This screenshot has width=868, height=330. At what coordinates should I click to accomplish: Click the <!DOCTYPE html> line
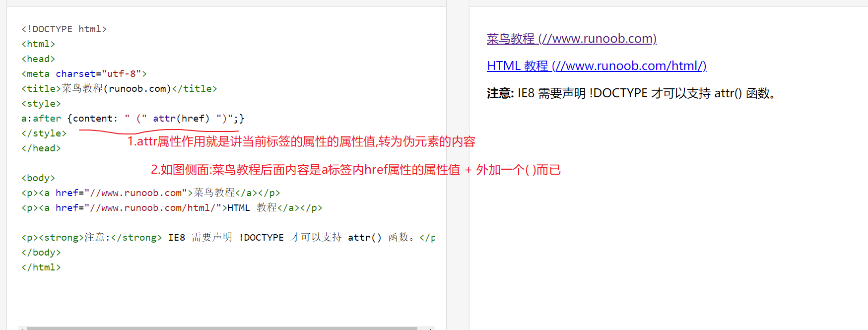click(64, 29)
